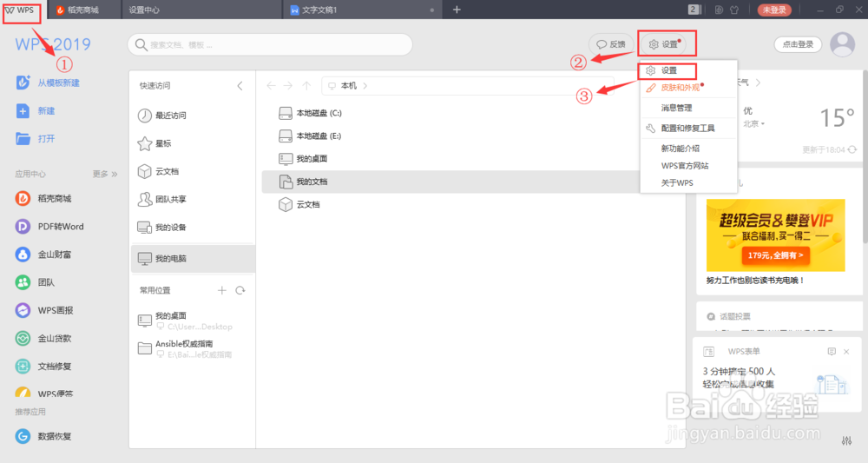868x463 pixels.
Task: Open 团队 app in the sidebar
Action: (x=35, y=282)
